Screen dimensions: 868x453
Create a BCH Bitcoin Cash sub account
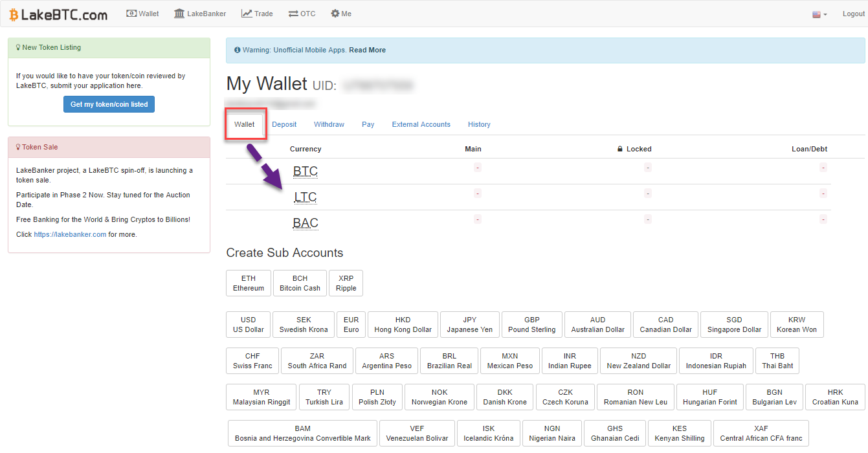(x=300, y=283)
